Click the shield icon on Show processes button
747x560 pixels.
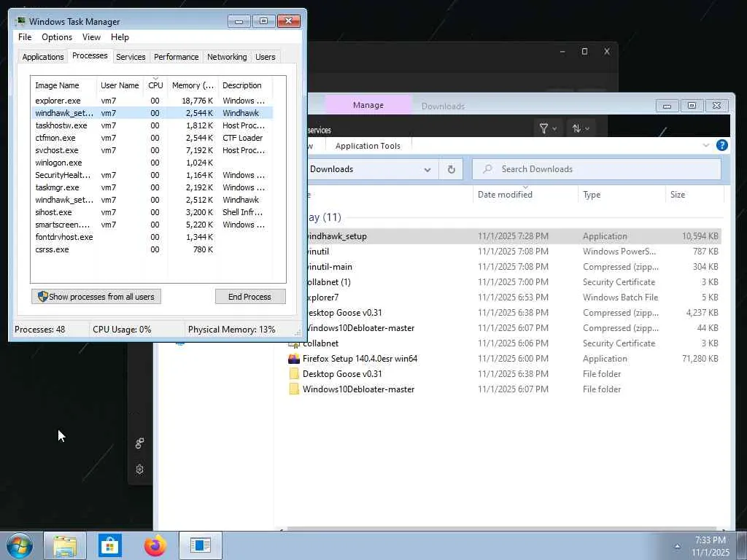tap(42, 297)
